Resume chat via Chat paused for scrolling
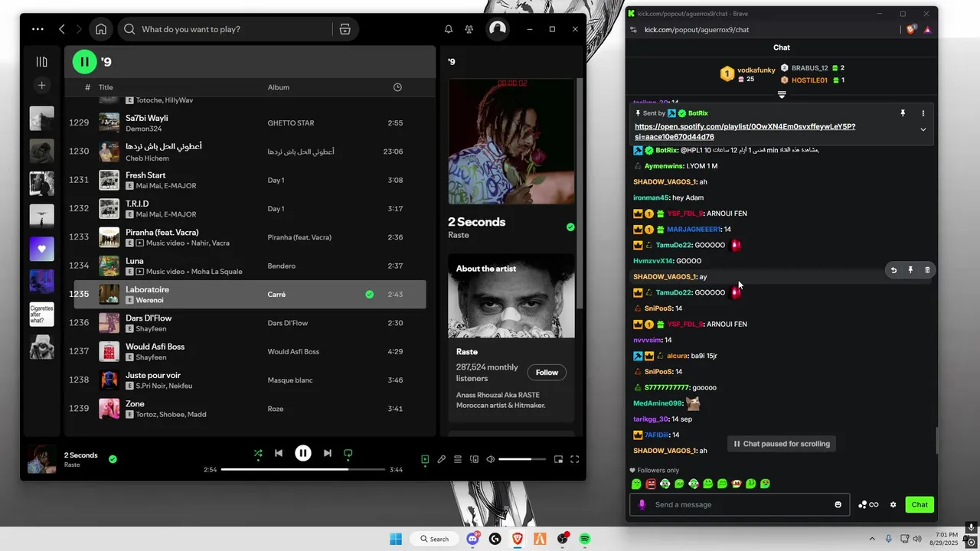 (782, 444)
